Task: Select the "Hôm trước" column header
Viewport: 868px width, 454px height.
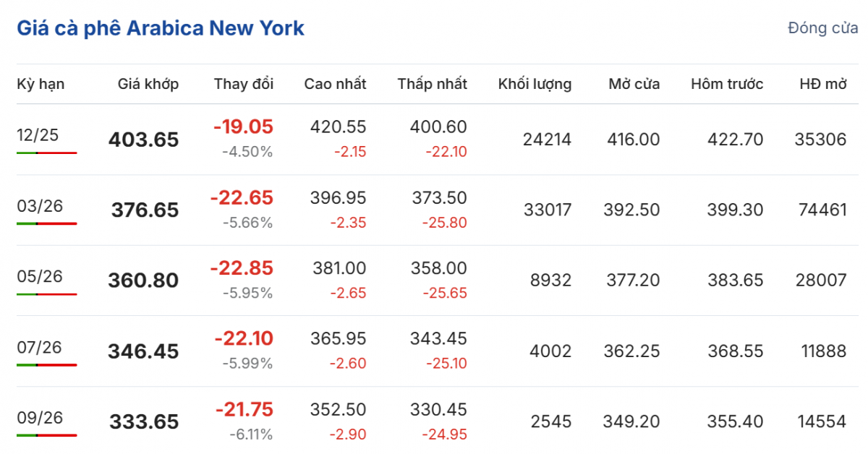Action: [727, 84]
